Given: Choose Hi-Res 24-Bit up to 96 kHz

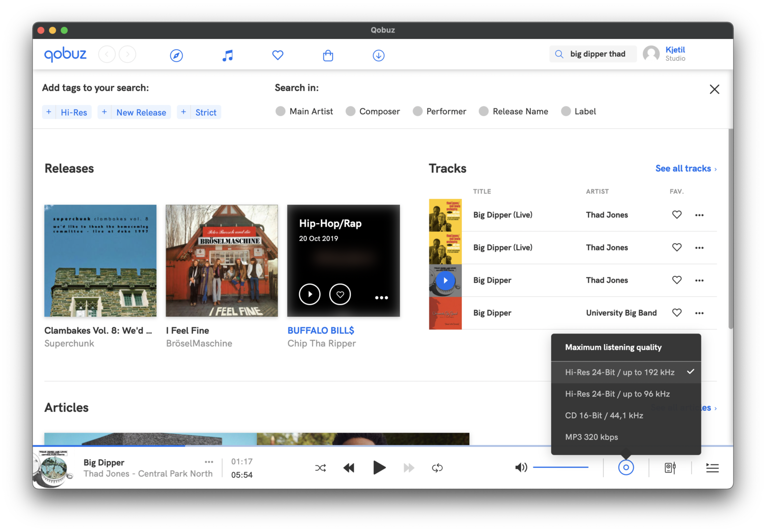Looking at the screenshot, I should tap(626, 394).
